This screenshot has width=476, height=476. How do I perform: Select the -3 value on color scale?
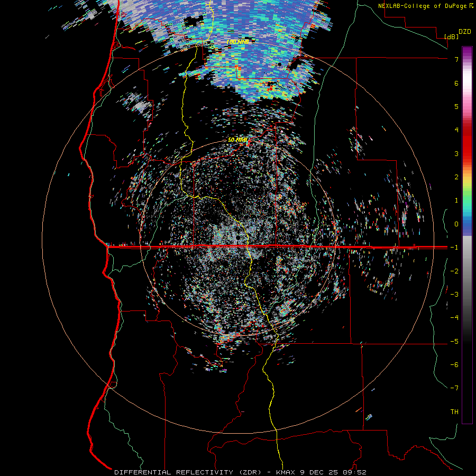pos(454,295)
